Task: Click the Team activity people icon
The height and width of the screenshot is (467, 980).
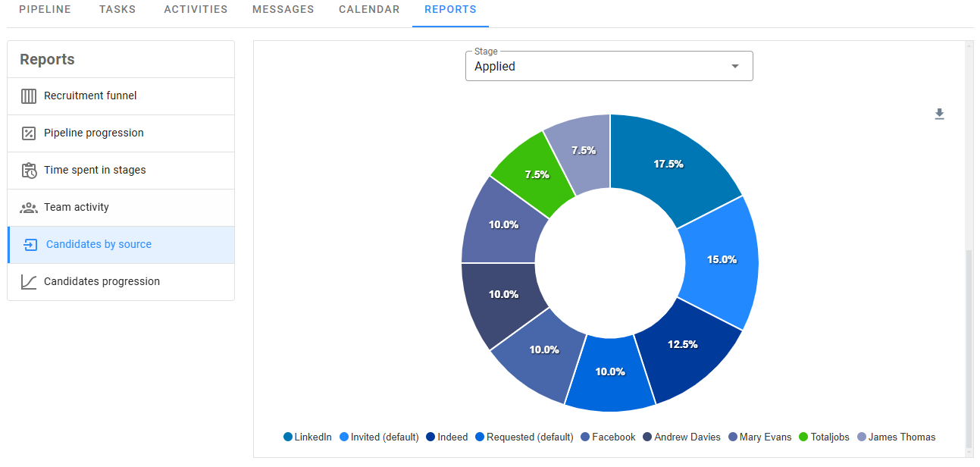Action: point(29,207)
